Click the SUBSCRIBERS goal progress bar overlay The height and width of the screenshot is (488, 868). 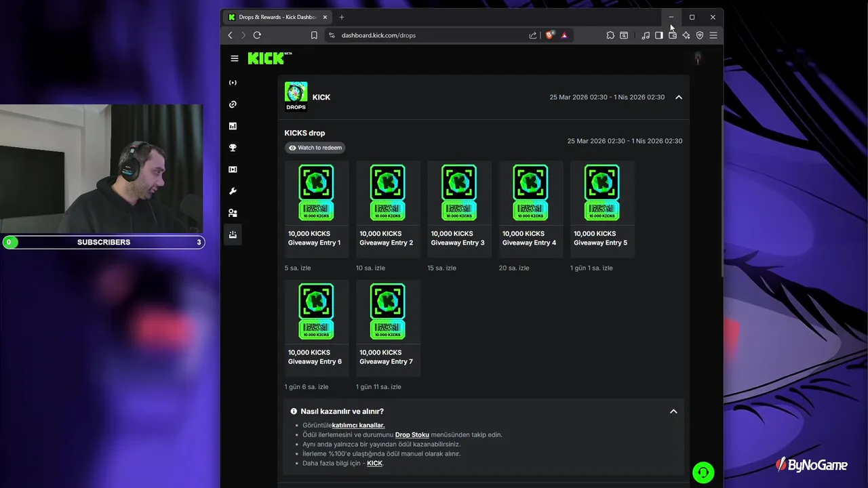click(103, 242)
